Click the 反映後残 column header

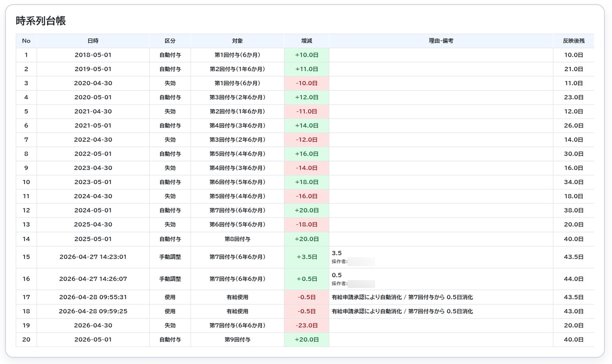click(x=573, y=41)
